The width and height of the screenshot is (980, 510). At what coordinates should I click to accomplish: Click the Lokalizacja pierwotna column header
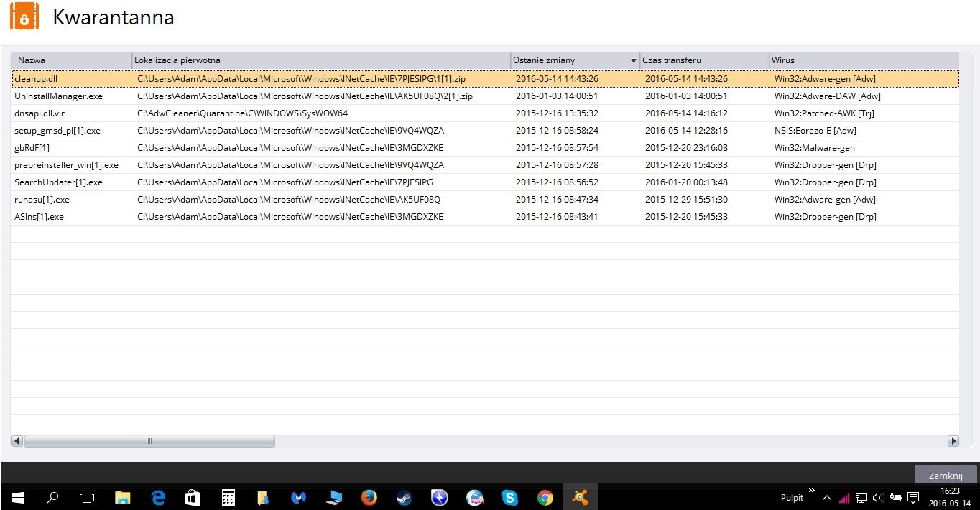320,60
